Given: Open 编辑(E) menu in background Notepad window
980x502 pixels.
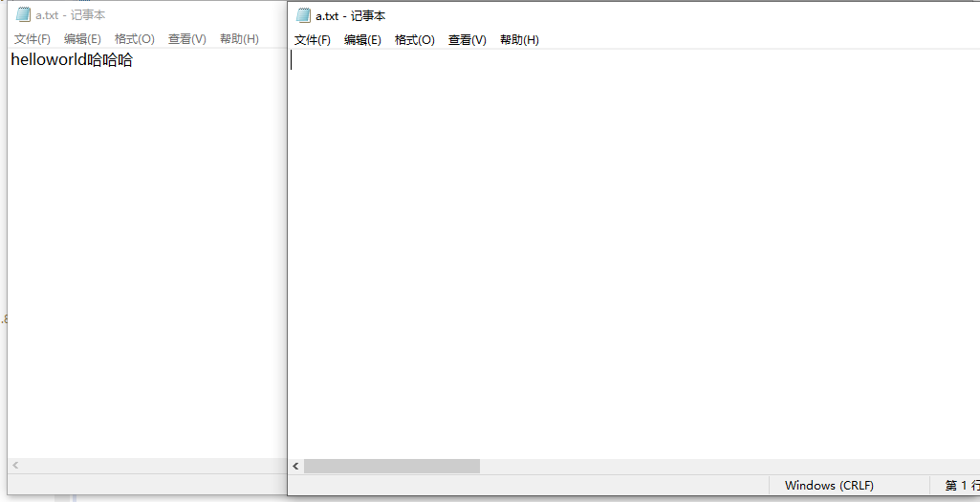Looking at the screenshot, I should coord(82,39).
